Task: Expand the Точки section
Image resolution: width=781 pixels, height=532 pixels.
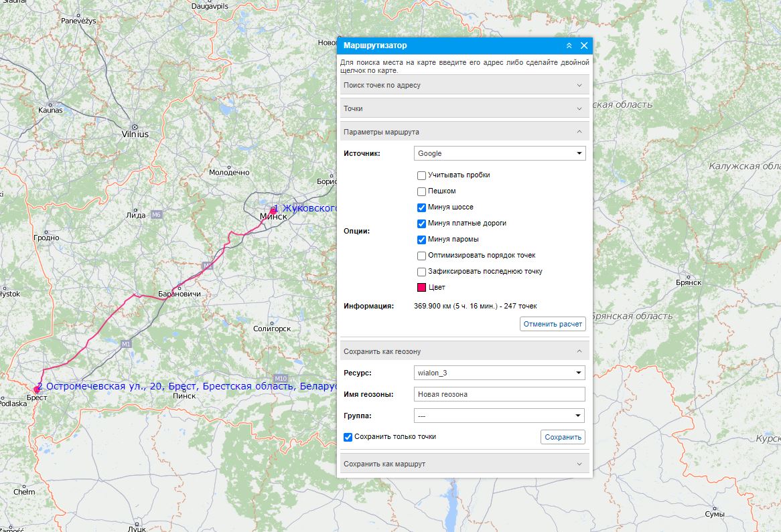Action: 464,108
